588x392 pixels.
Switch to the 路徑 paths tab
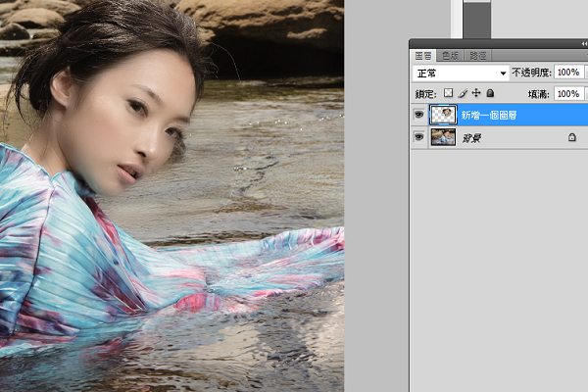[x=478, y=56]
